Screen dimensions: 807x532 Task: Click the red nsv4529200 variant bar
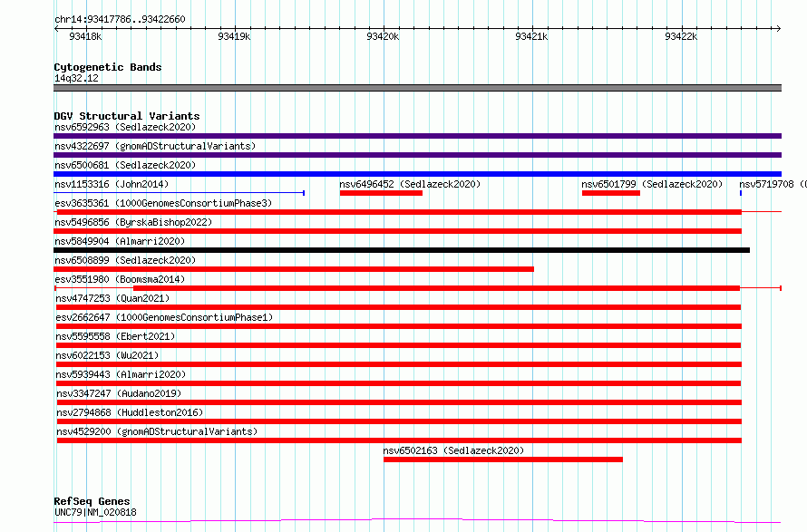click(x=399, y=440)
